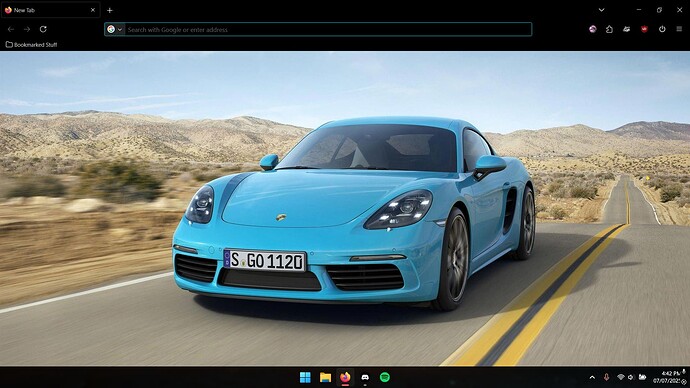
Task: Click the extension icon left of the red shield
Action: coord(627,29)
